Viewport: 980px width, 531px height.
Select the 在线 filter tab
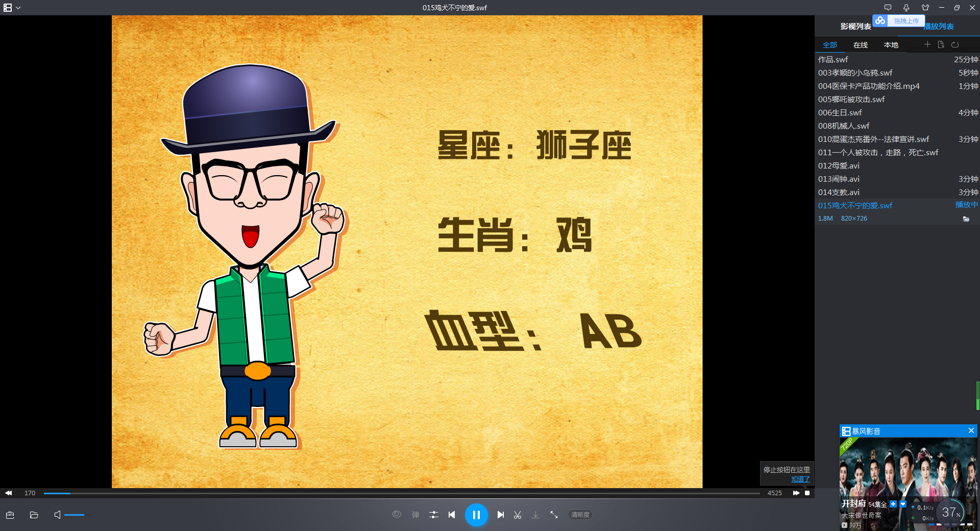pyautogui.click(x=860, y=45)
